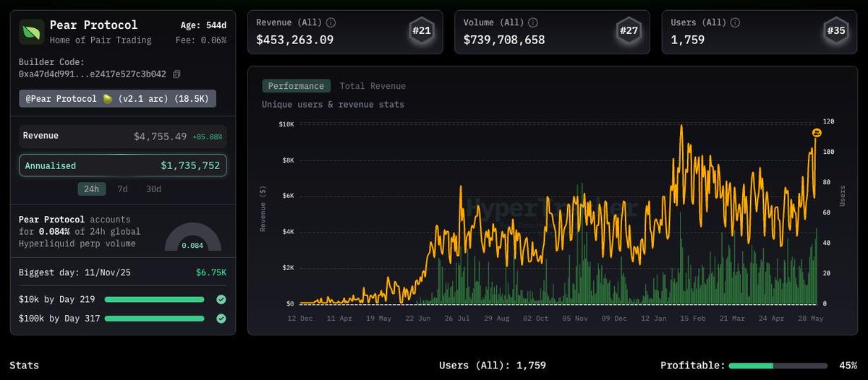The width and height of the screenshot is (868, 380).
Task: Click the 0.084 volume share gauge
Action: pyautogui.click(x=192, y=237)
